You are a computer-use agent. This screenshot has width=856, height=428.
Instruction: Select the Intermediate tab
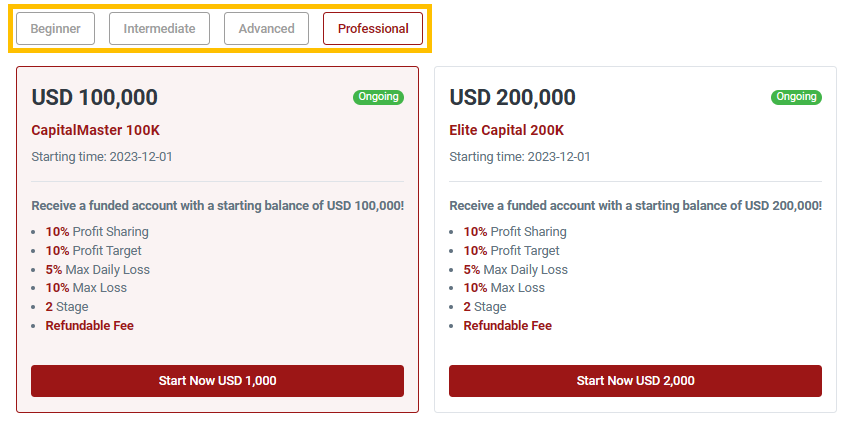point(159,29)
